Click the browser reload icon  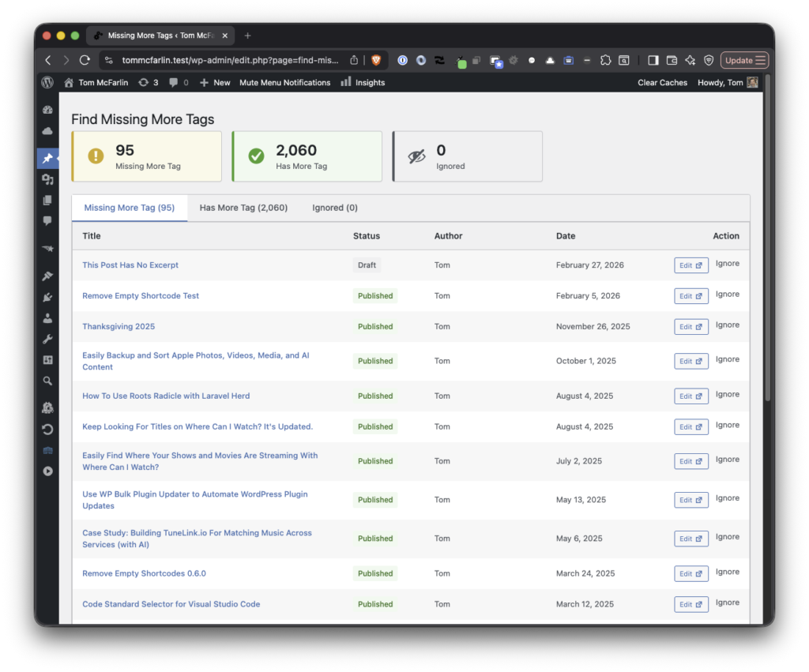click(85, 60)
